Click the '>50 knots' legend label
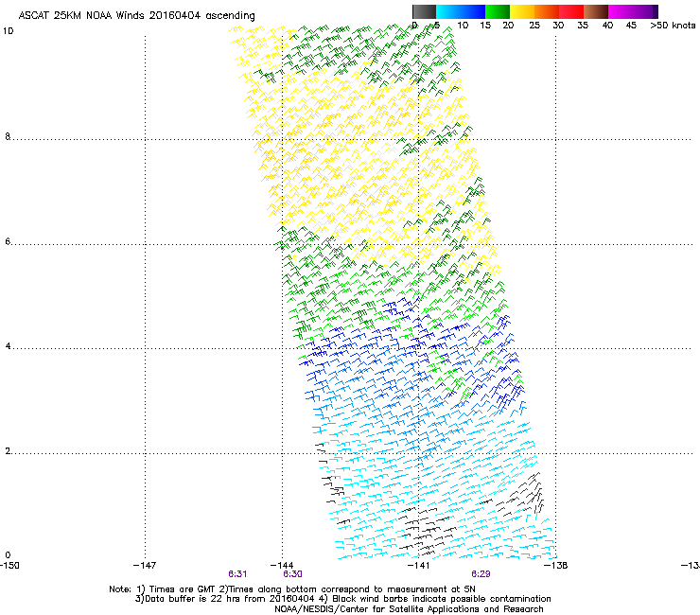 (x=673, y=26)
